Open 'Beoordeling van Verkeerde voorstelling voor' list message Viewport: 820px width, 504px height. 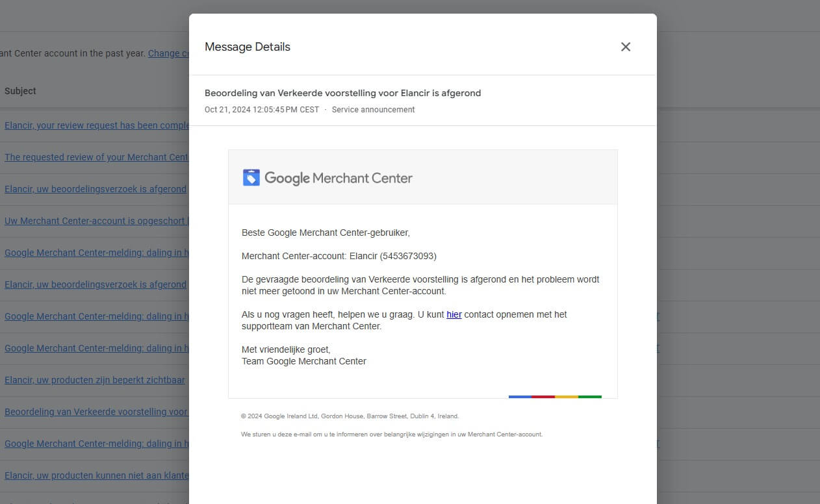click(96, 412)
